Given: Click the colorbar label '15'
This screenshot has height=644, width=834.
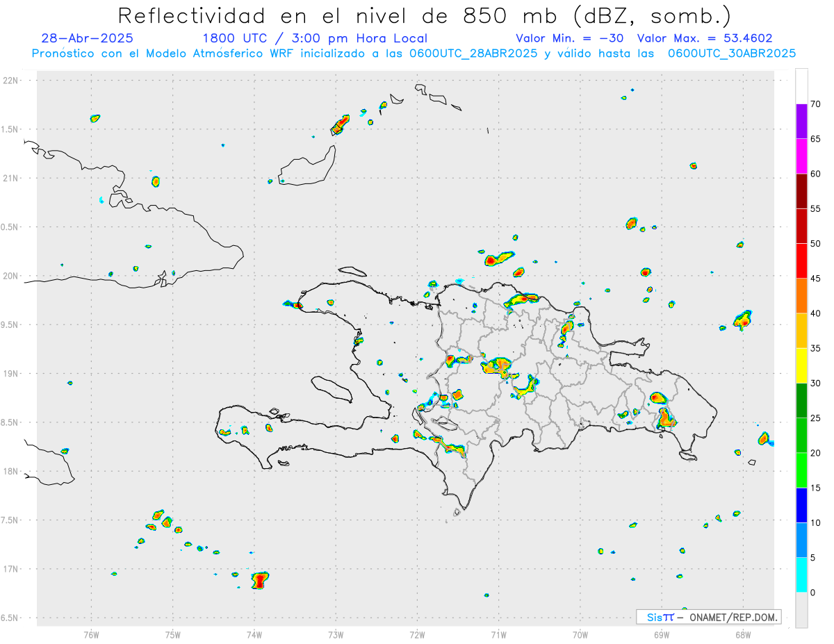Looking at the screenshot, I should pos(816,488).
